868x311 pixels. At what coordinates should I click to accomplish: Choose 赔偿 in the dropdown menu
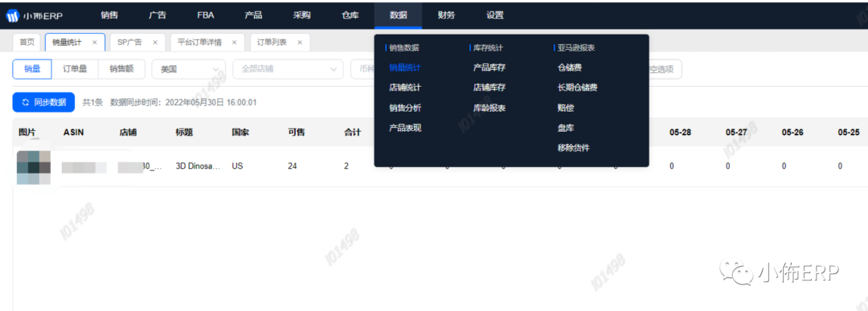[566, 108]
